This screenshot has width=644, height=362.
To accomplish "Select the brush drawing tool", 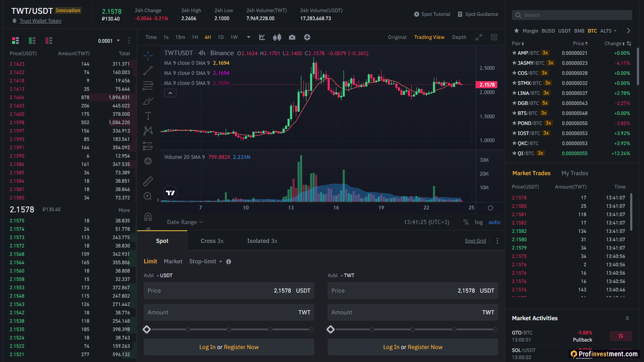I will click(x=148, y=101).
